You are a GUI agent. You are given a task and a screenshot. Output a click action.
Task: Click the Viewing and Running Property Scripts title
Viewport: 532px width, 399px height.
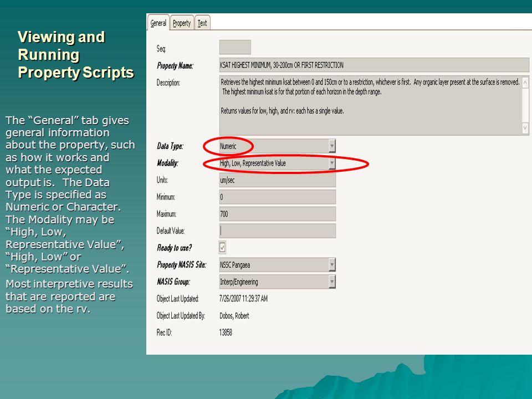tap(76, 55)
